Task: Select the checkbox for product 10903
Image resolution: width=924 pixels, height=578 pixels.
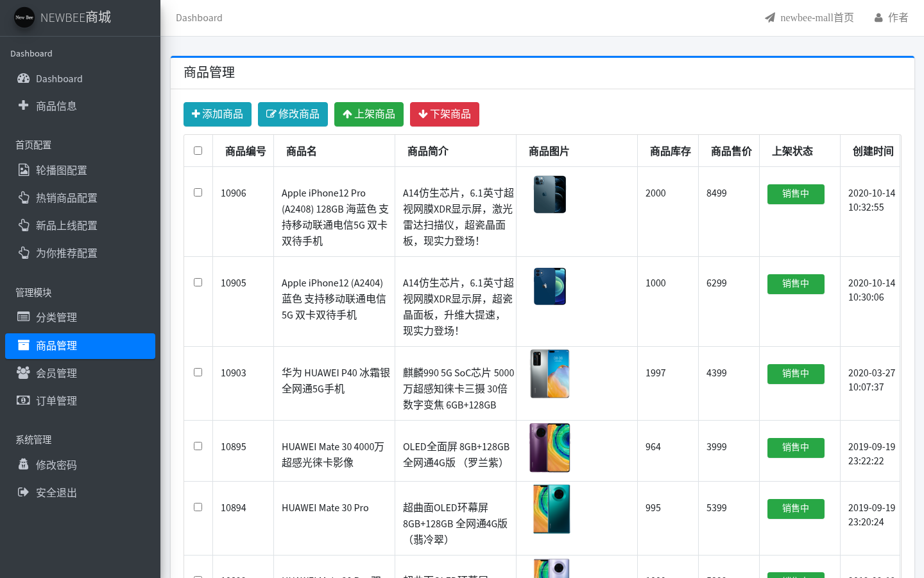Action: point(198,372)
